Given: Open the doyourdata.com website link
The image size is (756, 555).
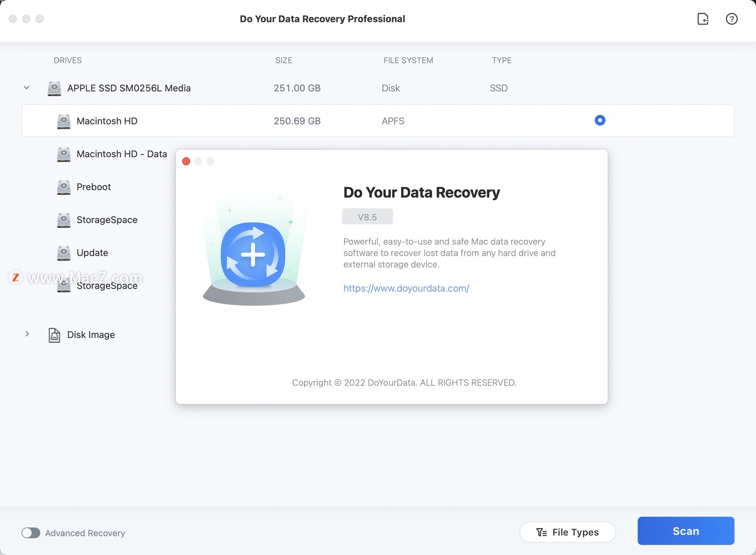Looking at the screenshot, I should pyautogui.click(x=406, y=287).
